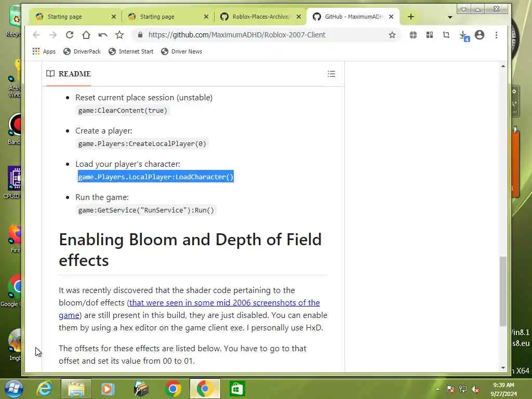Open the Apps bookmark shortcut
Image resolution: width=532 pixels, height=399 pixels.
pyautogui.click(x=44, y=51)
